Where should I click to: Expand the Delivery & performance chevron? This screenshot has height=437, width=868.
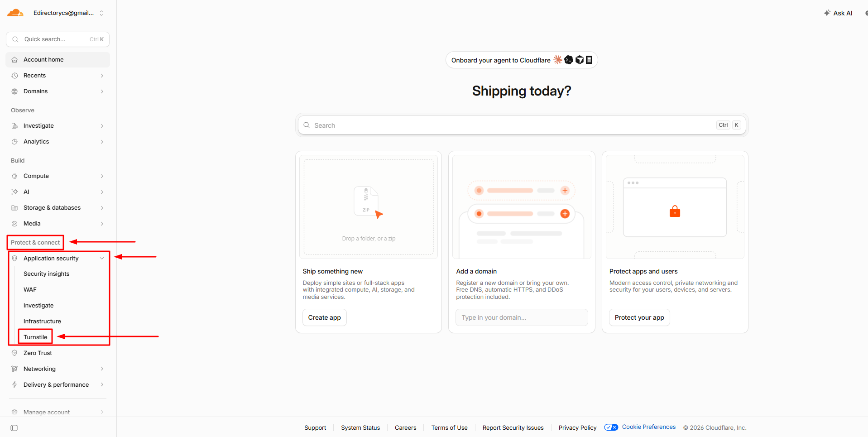point(102,385)
